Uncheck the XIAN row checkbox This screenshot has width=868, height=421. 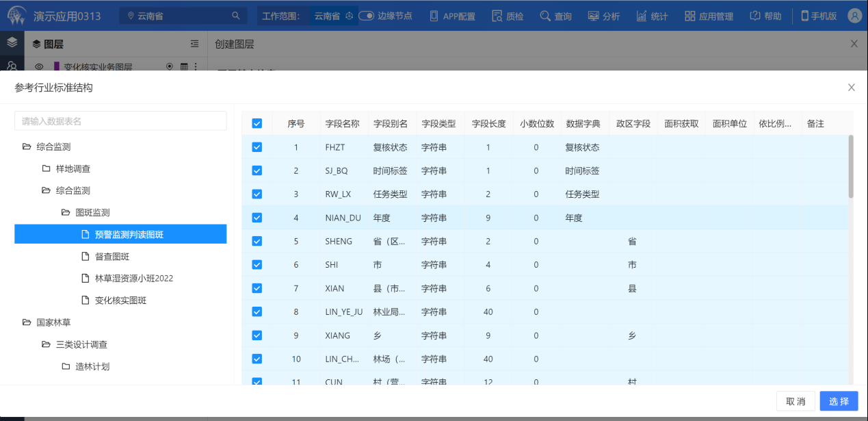257,288
